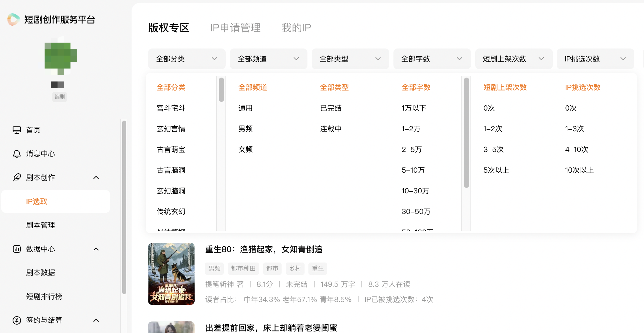Click the platform logo icon
Screen dimensions: 644x333
pos(14,19)
